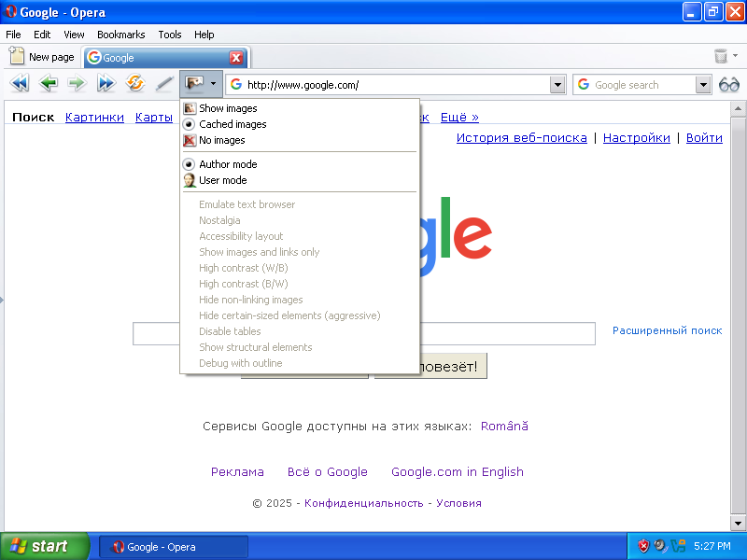Click the Fast Forward icon
Image resolution: width=747 pixels, height=560 pixels.
click(x=106, y=83)
